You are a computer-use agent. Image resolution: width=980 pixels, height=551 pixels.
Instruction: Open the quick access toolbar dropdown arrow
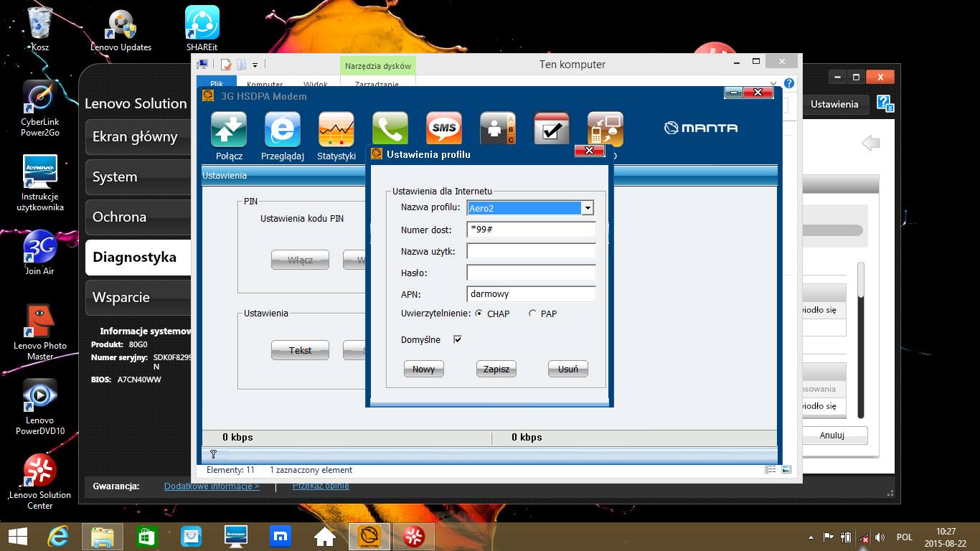[255, 65]
